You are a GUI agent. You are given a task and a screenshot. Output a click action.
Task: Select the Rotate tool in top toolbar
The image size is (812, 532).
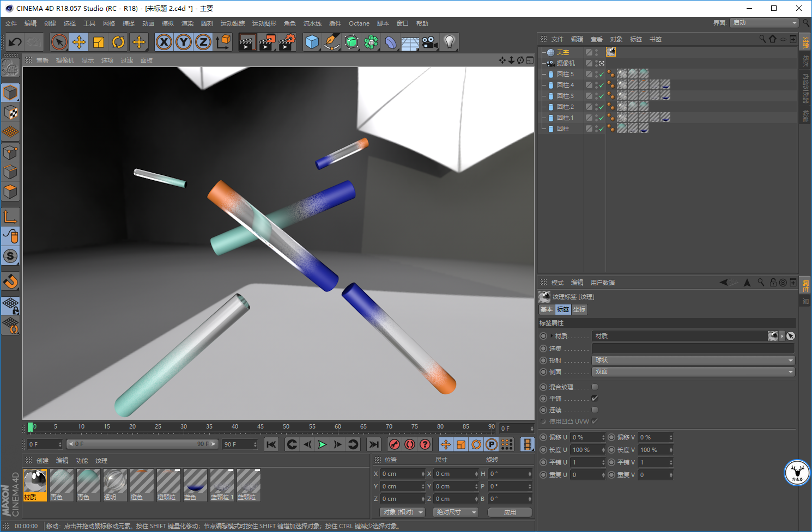[x=118, y=42]
